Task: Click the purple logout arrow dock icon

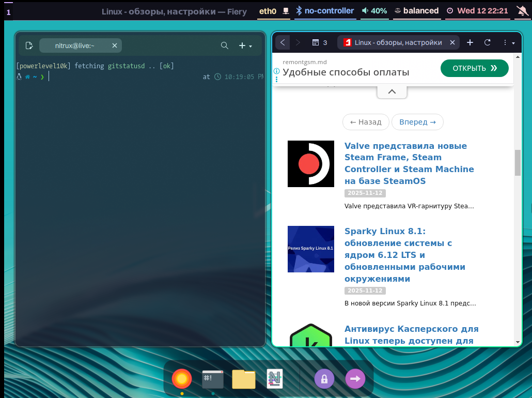Action: tap(355, 379)
